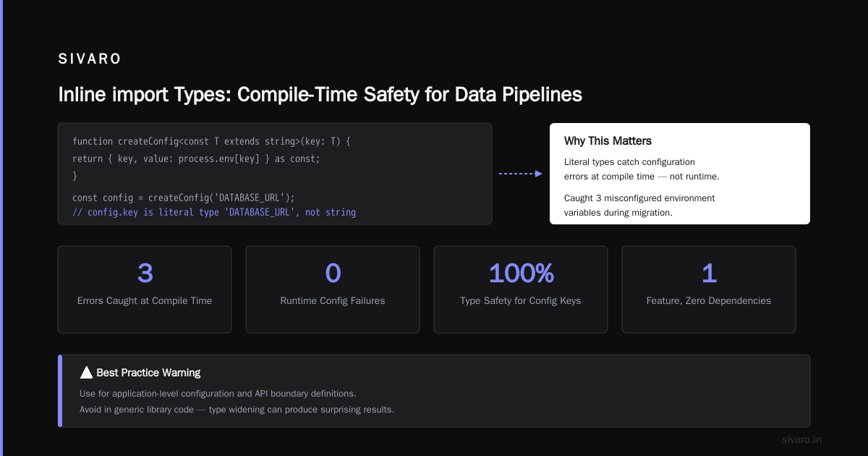Screen dimensions: 868x456
Task: Click the warning triangle icon beside Best Practice Warning
Action: click(86, 373)
